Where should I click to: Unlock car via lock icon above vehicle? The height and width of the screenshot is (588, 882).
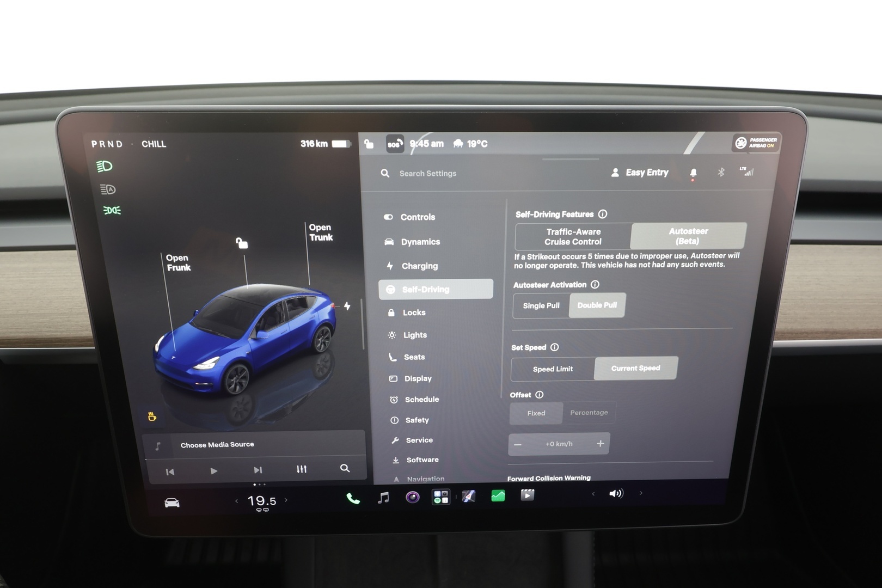click(x=242, y=242)
